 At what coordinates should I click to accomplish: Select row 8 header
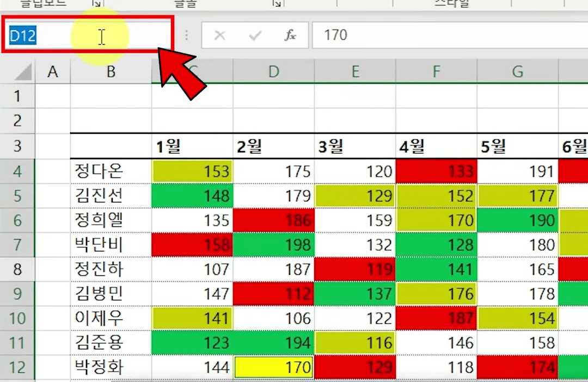pyautogui.click(x=17, y=269)
